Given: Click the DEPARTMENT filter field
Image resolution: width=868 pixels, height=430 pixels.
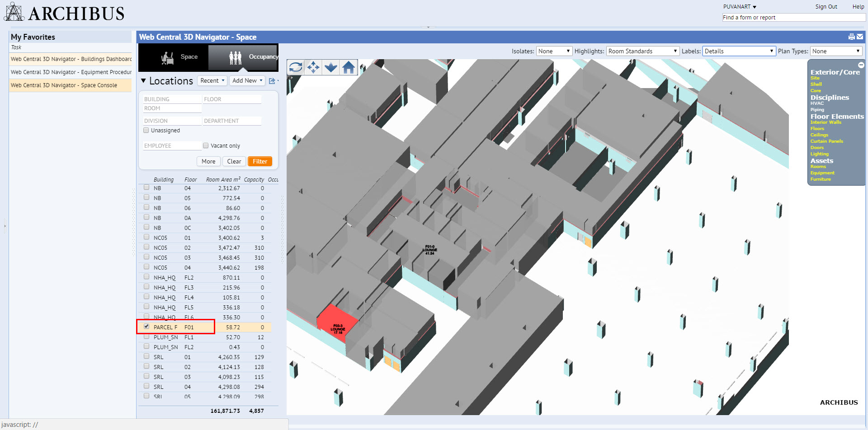Looking at the screenshot, I should [232, 121].
